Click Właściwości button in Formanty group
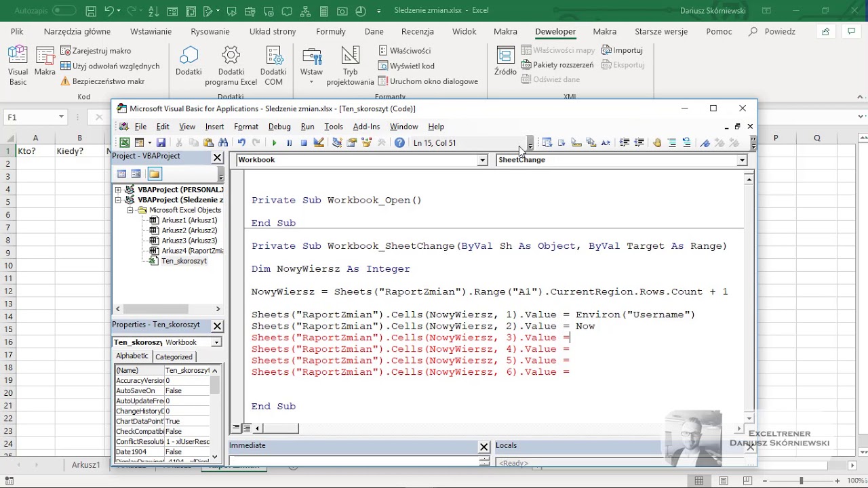 pyautogui.click(x=404, y=51)
